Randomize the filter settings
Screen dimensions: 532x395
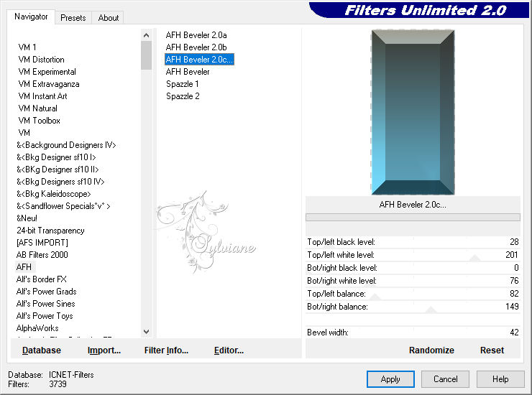pyautogui.click(x=431, y=350)
